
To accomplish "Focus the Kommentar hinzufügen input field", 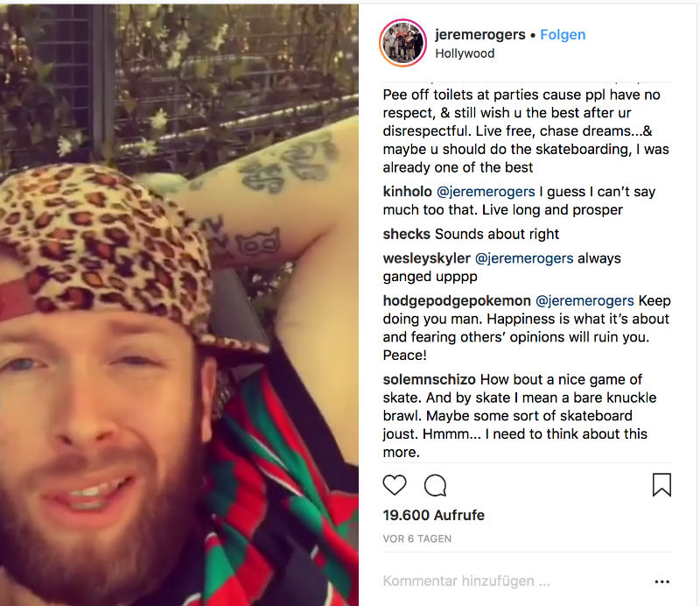I will click(x=514, y=581).
